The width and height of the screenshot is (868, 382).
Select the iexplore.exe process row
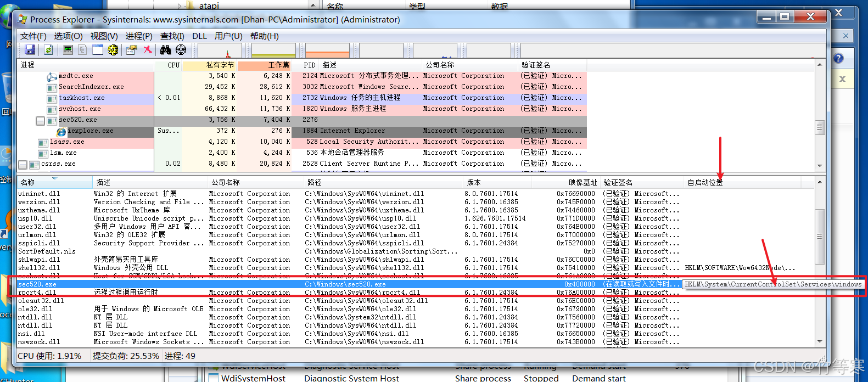pos(91,131)
